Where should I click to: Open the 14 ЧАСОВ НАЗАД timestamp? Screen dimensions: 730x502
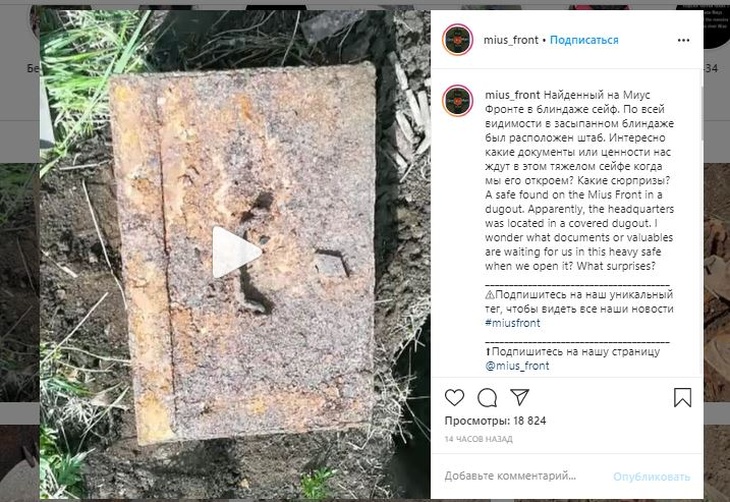click(x=479, y=439)
